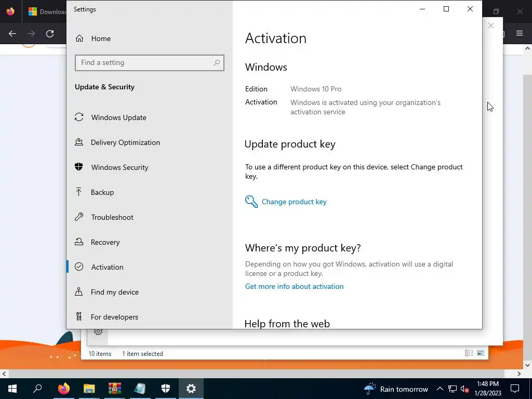Open taskbar search
The width and height of the screenshot is (532, 399).
pyautogui.click(x=37, y=389)
